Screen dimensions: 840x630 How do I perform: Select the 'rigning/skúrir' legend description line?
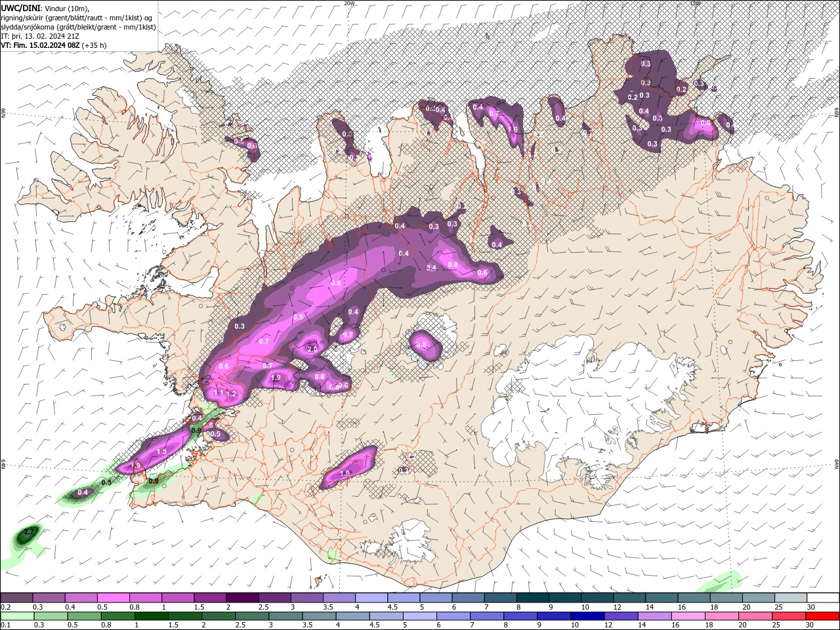click(x=77, y=17)
